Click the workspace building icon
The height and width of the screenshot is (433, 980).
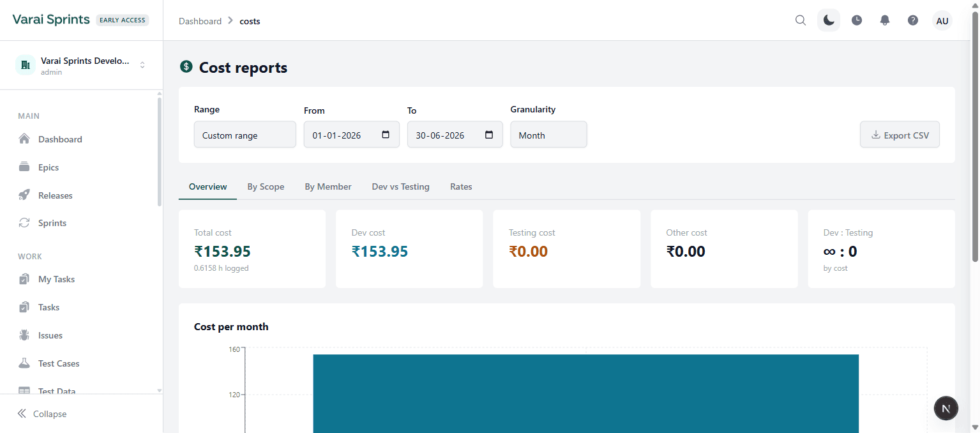click(26, 65)
